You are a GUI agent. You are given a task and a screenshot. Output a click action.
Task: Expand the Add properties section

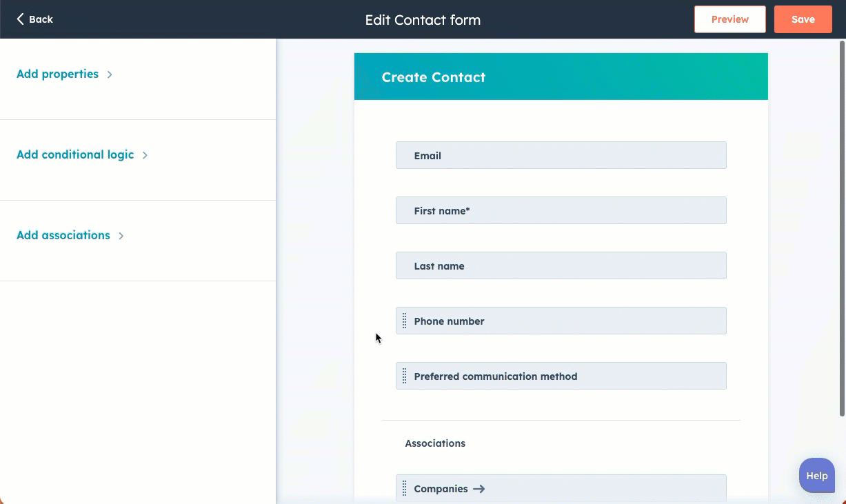coord(64,74)
